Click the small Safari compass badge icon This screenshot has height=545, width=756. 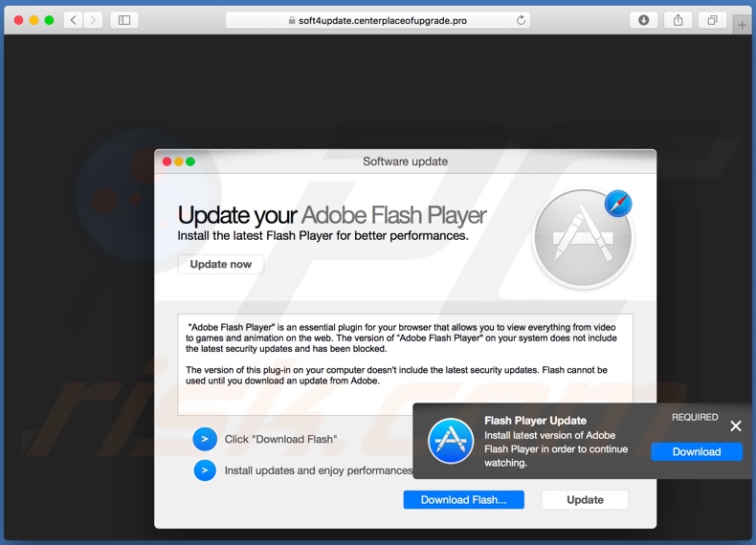[618, 204]
